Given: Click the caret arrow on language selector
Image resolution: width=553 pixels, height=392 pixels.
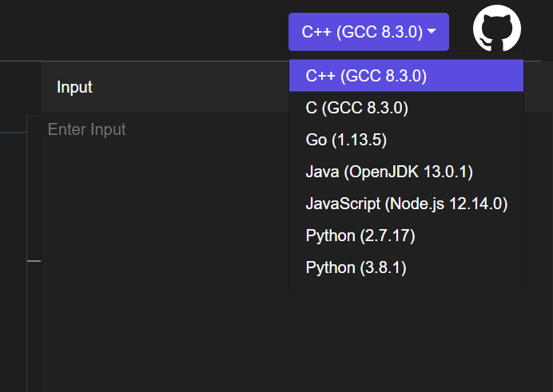Looking at the screenshot, I should pyautogui.click(x=432, y=32).
